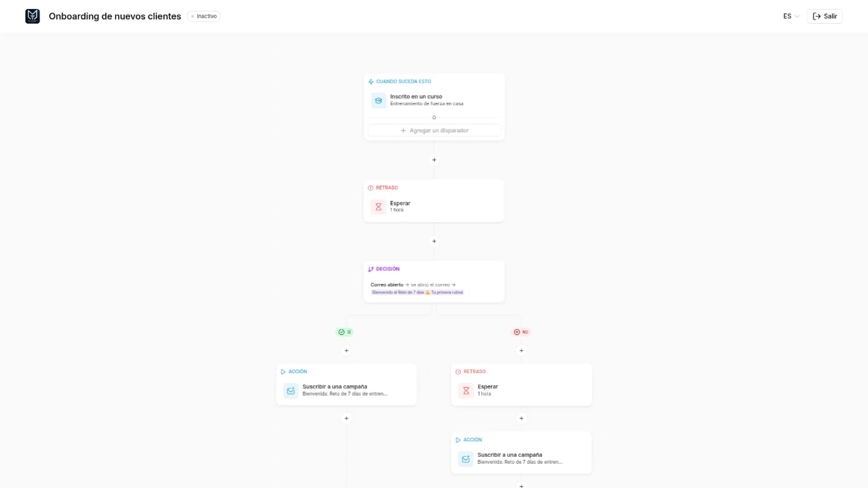Click the Cuando suceda esto header label
This screenshot has height=488, width=868.
tap(403, 82)
